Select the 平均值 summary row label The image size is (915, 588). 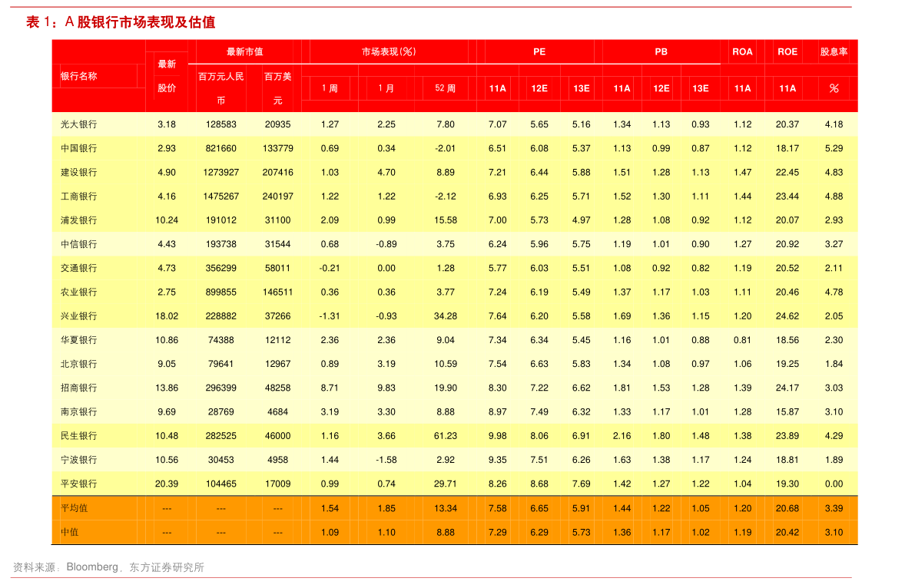(75, 508)
